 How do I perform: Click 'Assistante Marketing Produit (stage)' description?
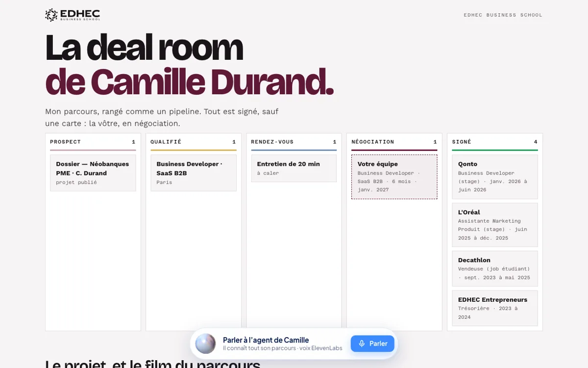tap(492, 229)
